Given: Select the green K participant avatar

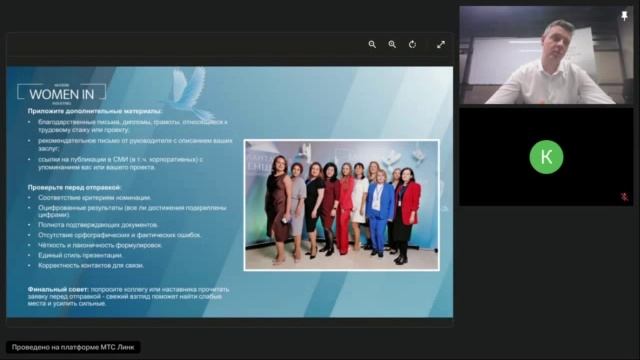Looking at the screenshot, I should point(546,157).
